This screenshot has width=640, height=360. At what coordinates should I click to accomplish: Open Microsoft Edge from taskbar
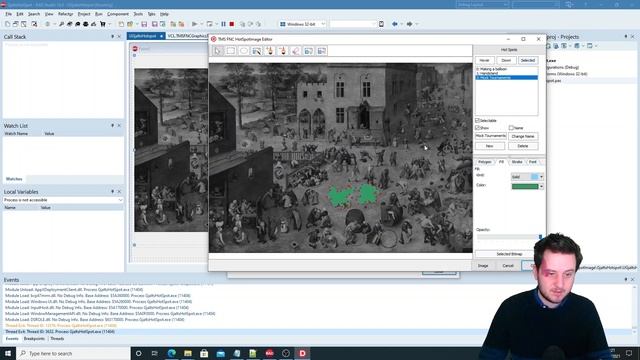[171, 353]
